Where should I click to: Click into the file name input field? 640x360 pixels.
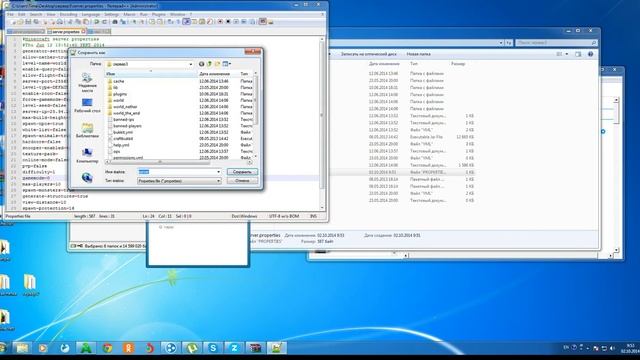[176, 172]
